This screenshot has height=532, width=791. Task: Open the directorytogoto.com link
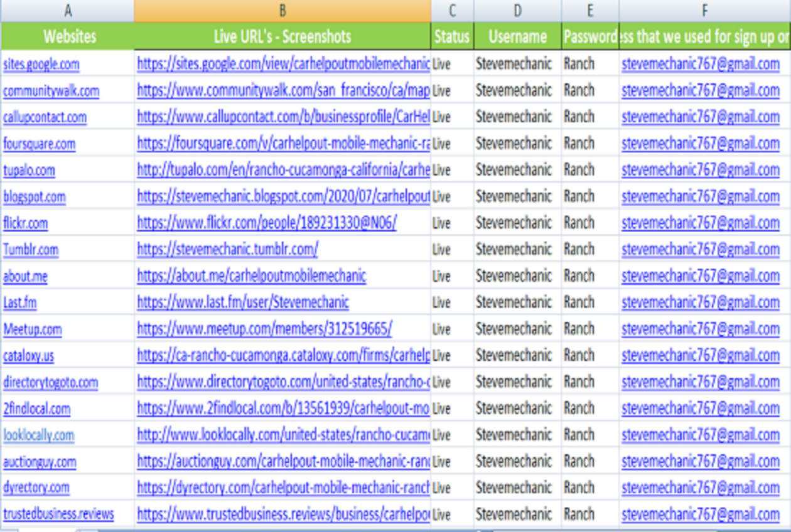pyautogui.click(x=51, y=382)
